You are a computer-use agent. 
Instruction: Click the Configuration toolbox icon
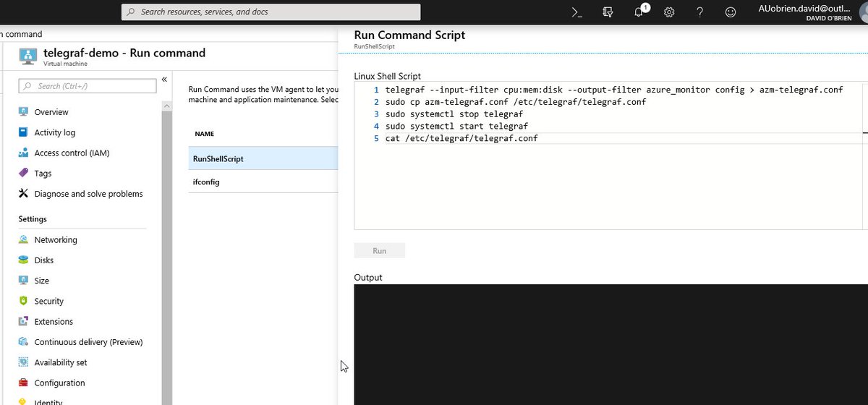(24, 383)
